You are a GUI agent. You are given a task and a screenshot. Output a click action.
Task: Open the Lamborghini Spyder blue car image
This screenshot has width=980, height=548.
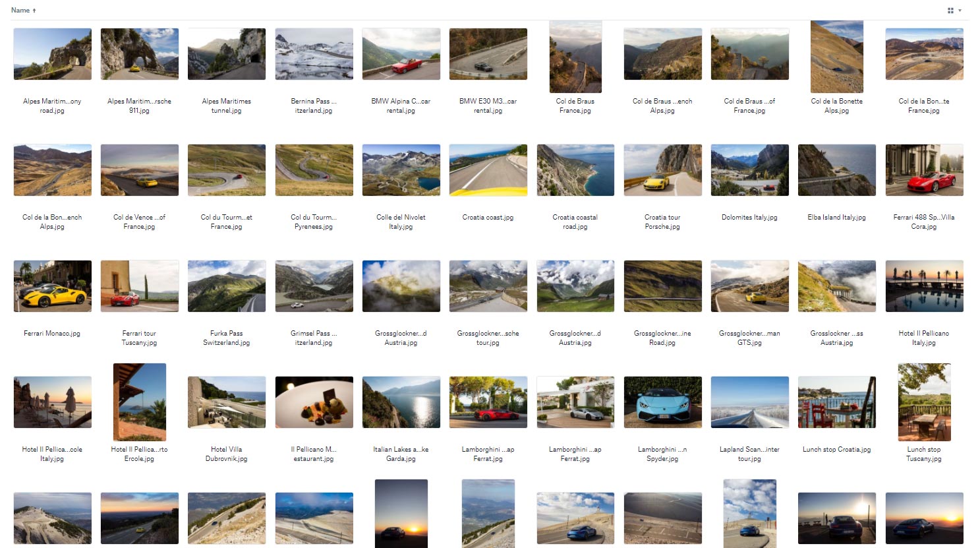662,402
